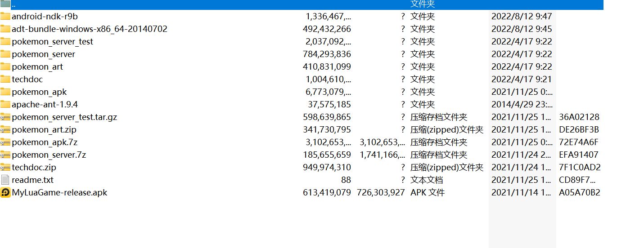Click size value 341,730,795
The height and width of the screenshot is (248, 644).
pyautogui.click(x=327, y=130)
